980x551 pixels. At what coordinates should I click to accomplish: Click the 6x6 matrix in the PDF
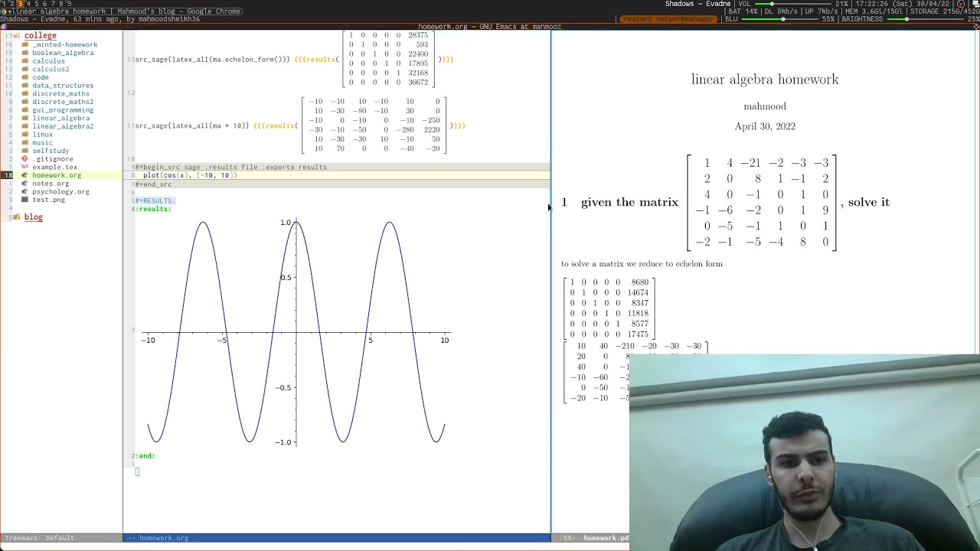tap(762, 203)
